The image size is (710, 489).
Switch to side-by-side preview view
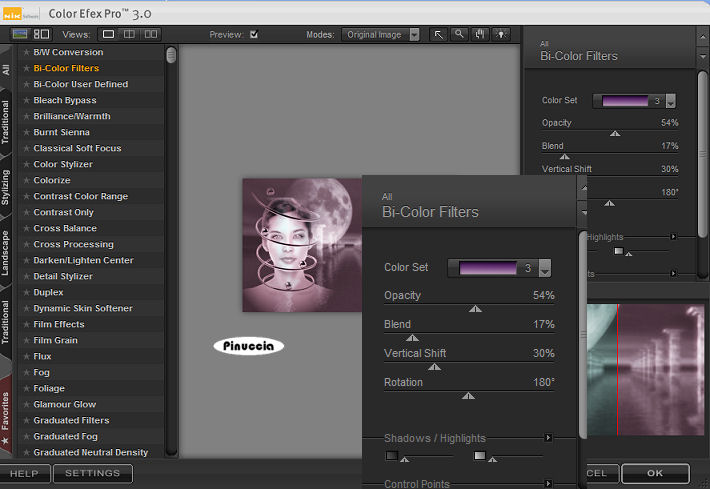point(151,34)
